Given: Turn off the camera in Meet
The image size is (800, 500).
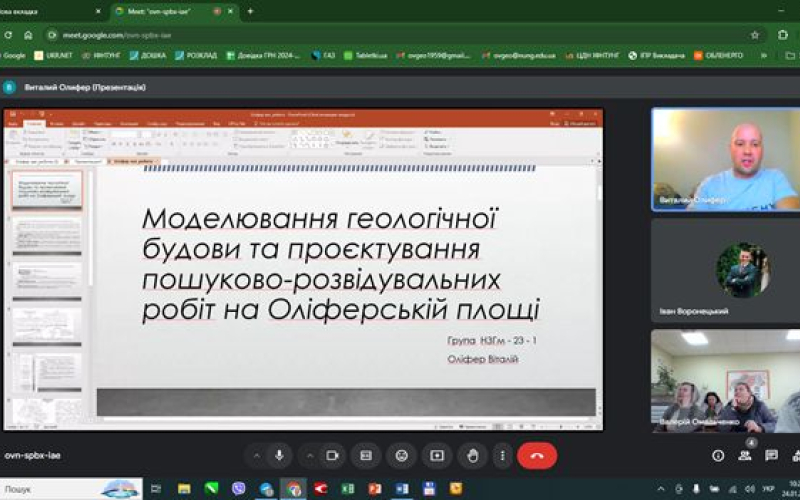Looking at the screenshot, I should [x=333, y=456].
